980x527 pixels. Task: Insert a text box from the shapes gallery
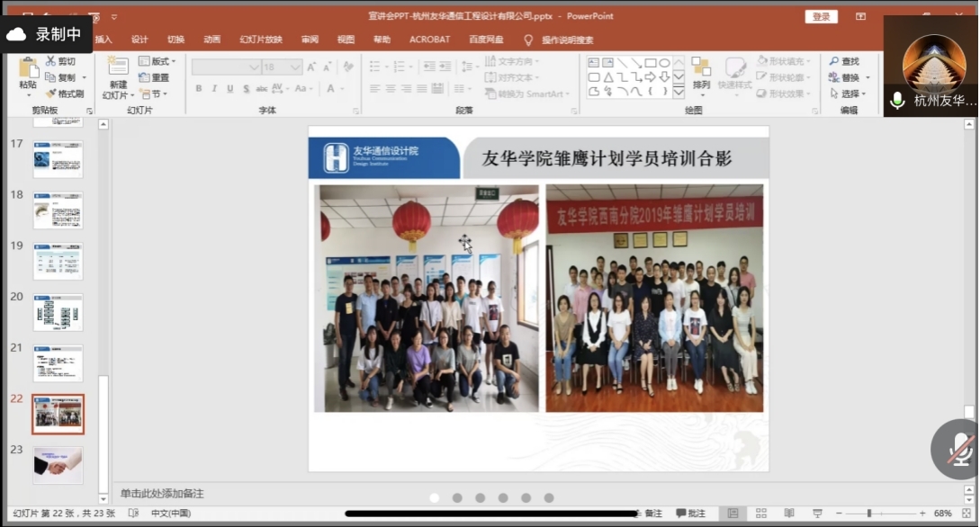[x=593, y=63]
